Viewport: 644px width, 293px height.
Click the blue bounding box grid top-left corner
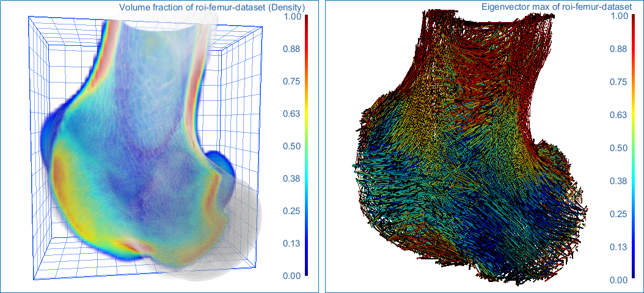tap(29, 18)
